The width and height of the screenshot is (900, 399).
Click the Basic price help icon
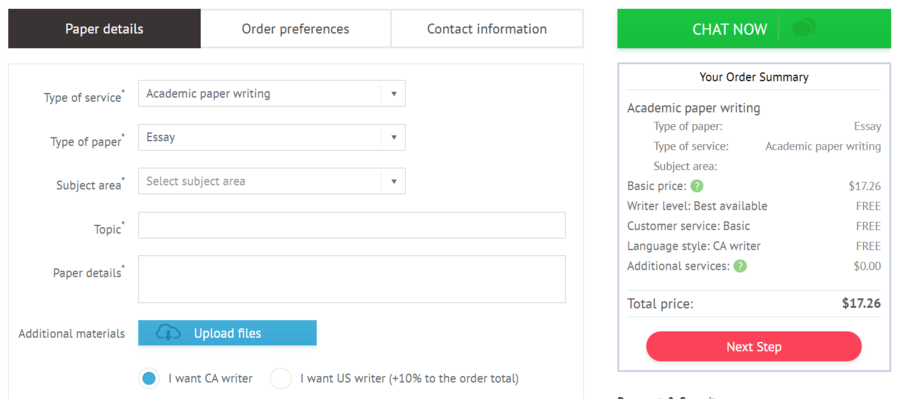(x=697, y=186)
